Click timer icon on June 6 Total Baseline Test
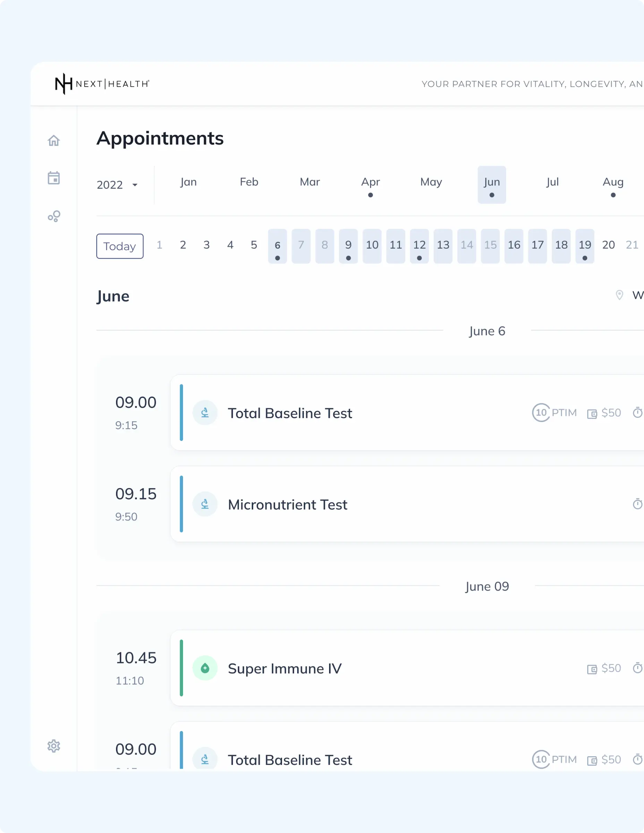644x833 pixels. 638,412
